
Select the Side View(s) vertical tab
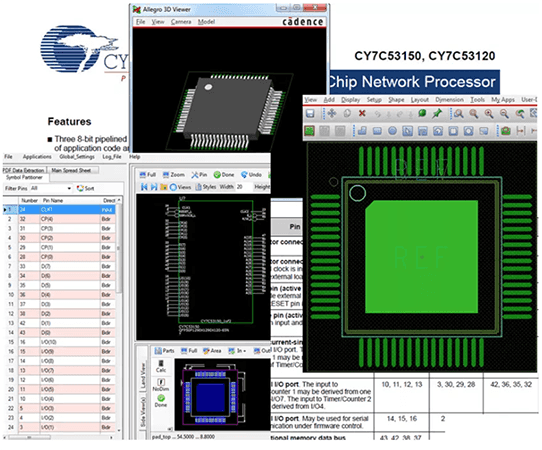click(142, 411)
